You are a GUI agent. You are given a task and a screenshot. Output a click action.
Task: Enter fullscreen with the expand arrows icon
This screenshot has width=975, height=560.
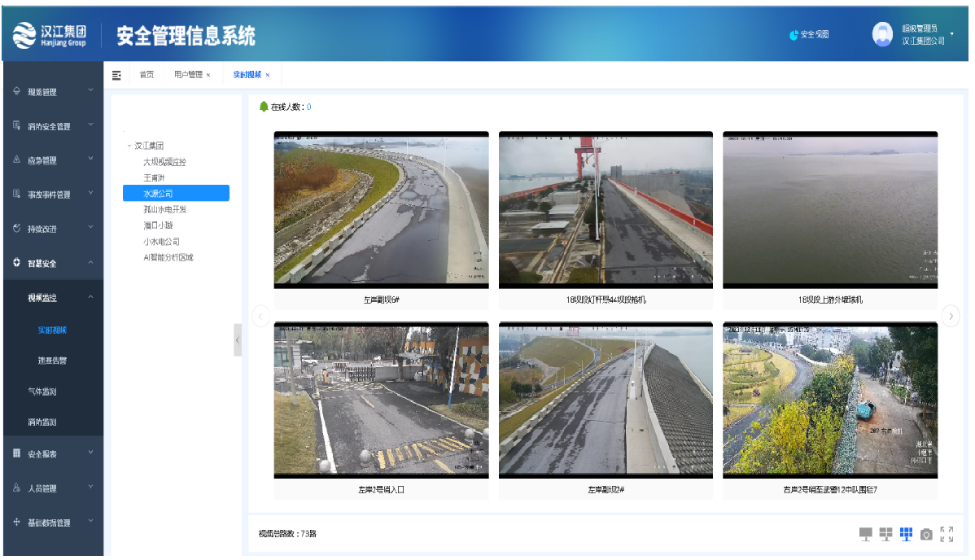tap(947, 534)
